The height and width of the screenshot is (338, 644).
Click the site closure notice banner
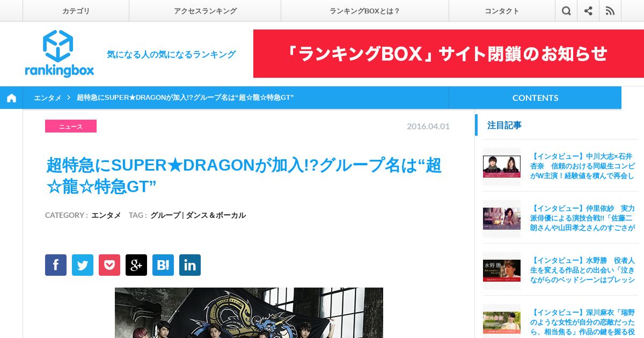coord(449,54)
